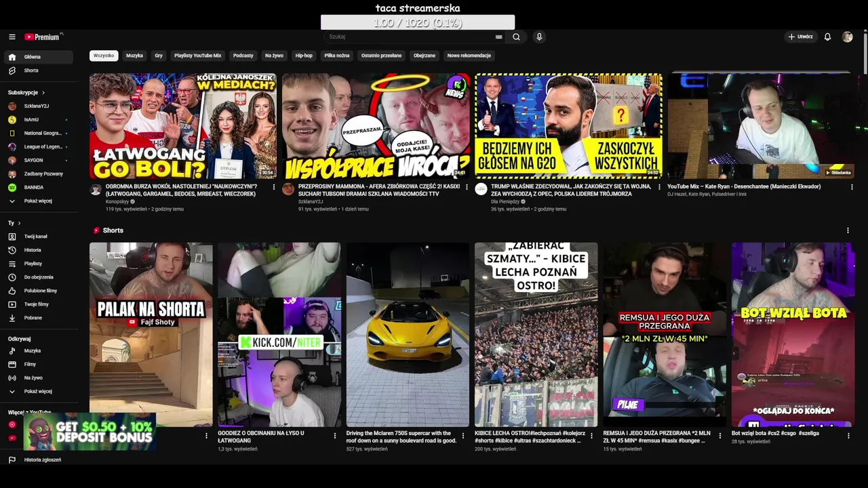Open BANNDA subscription channel
The image size is (868, 488).
38,187
